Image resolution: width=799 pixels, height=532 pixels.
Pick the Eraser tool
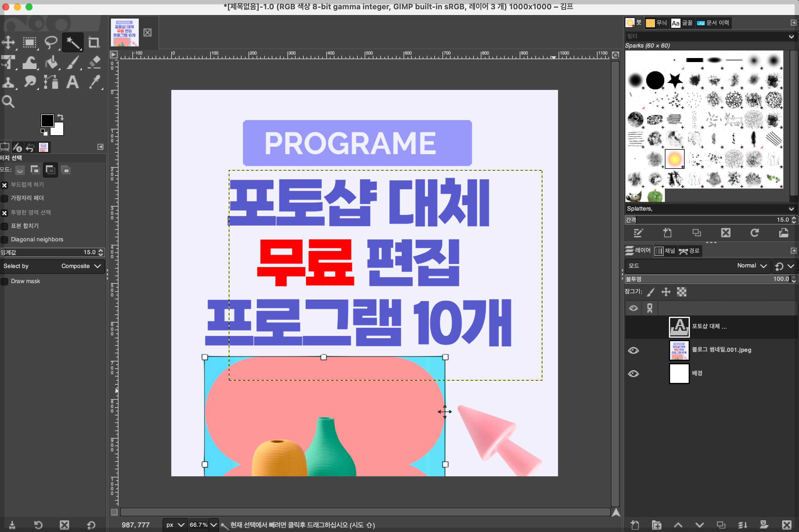(94, 62)
